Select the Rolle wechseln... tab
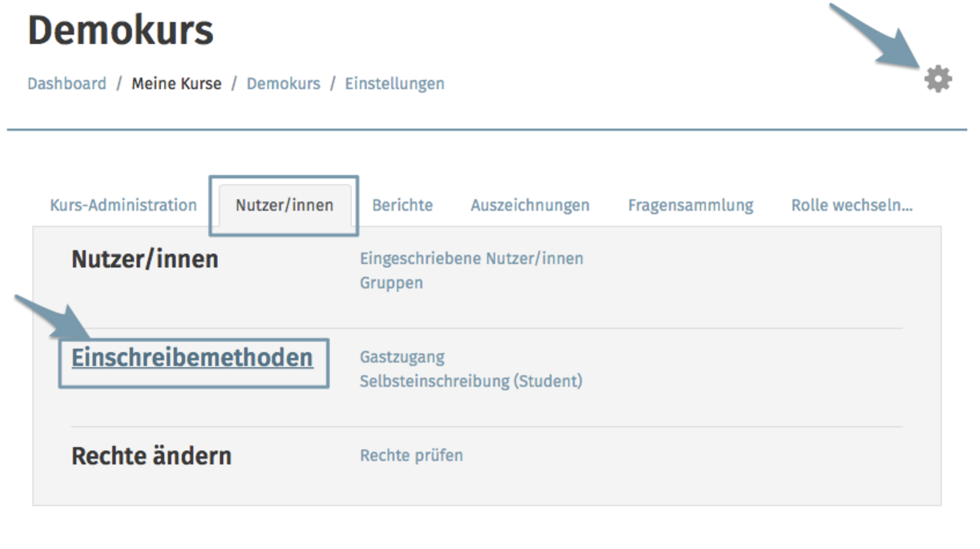980x549 pixels. (x=852, y=205)
